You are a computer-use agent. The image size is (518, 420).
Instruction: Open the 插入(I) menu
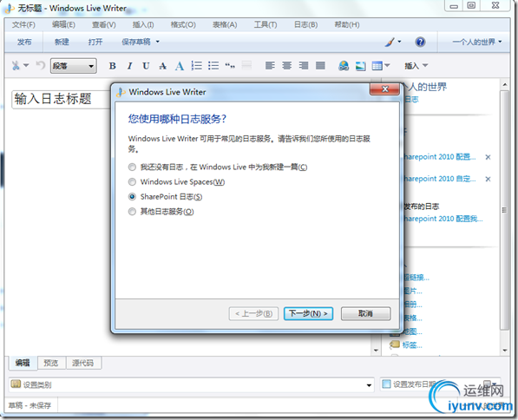[143, 25]
